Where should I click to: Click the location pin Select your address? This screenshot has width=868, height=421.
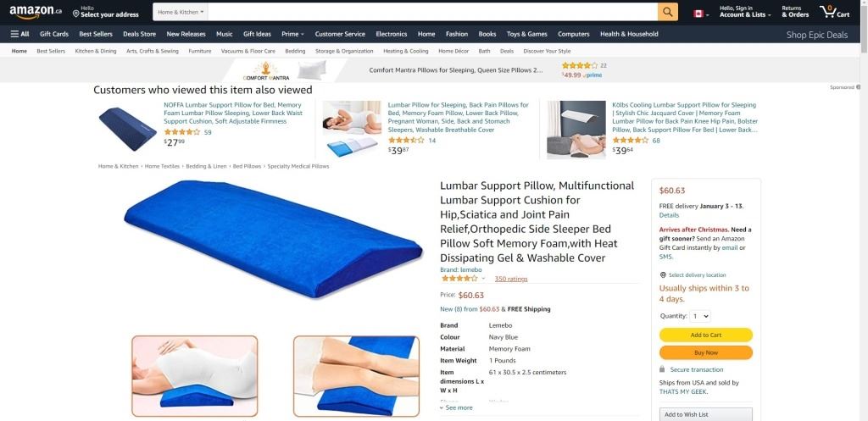click(x=105, y=12)
